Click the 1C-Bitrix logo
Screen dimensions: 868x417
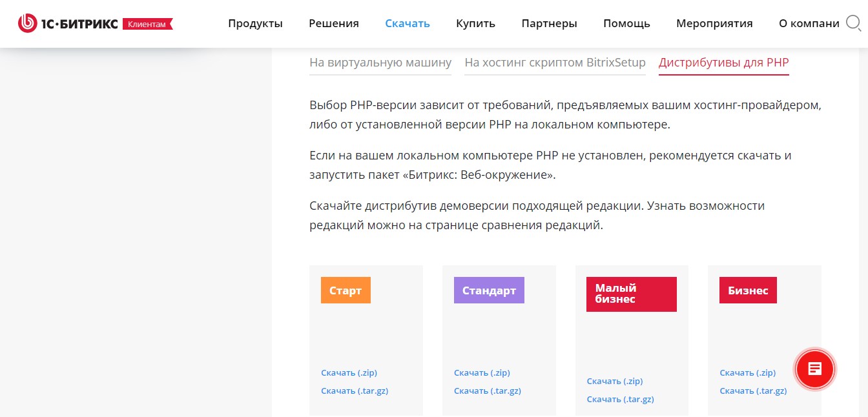[68, 24]
